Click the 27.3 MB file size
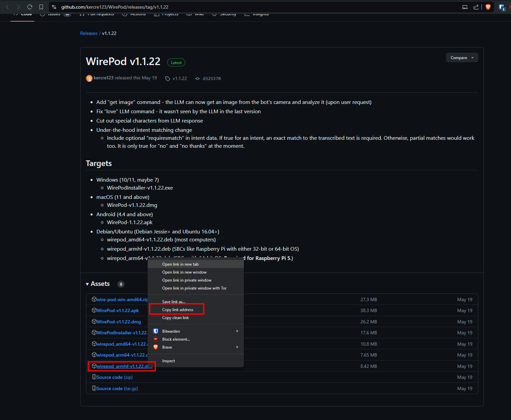511x420 pixels. 369,299
